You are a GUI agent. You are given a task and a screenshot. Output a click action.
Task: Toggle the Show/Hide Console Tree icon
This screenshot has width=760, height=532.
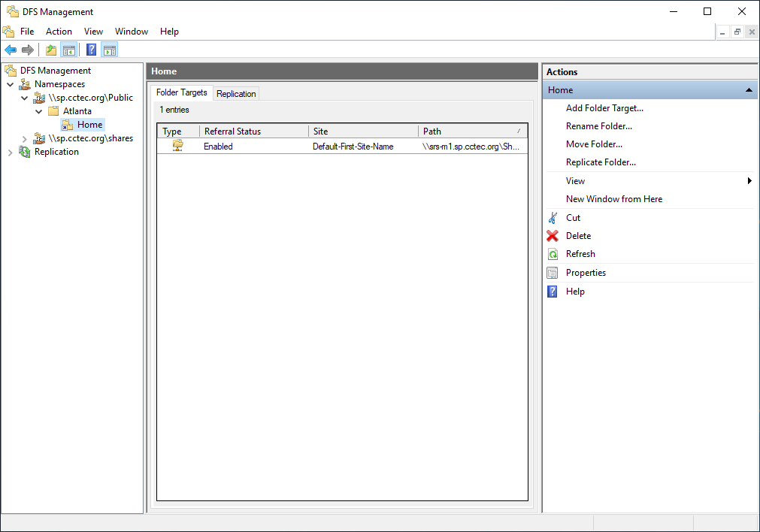69,50
